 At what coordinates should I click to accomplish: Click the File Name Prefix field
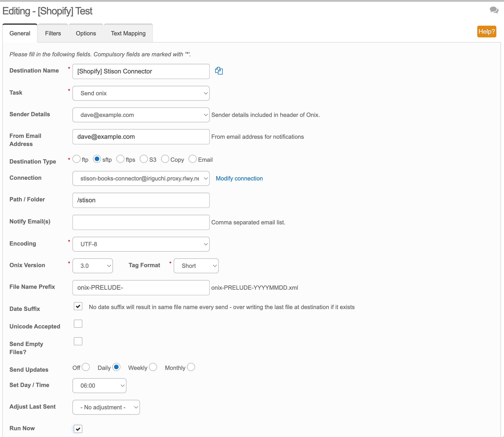click(x=141, y=288)
